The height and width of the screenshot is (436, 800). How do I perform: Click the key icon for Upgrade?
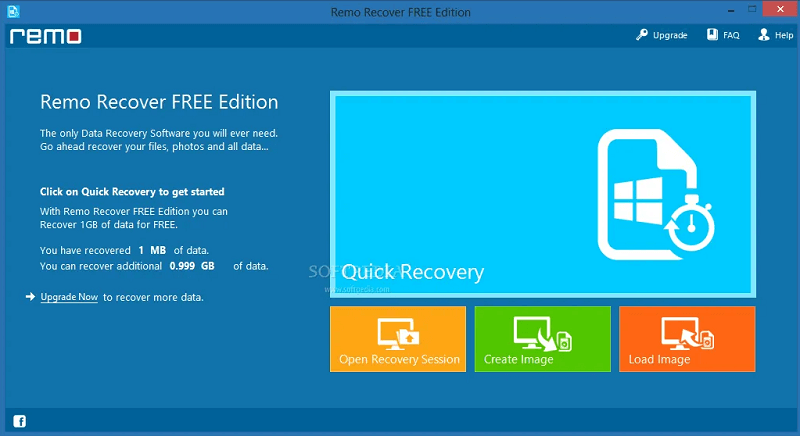[x=641, y=35]
